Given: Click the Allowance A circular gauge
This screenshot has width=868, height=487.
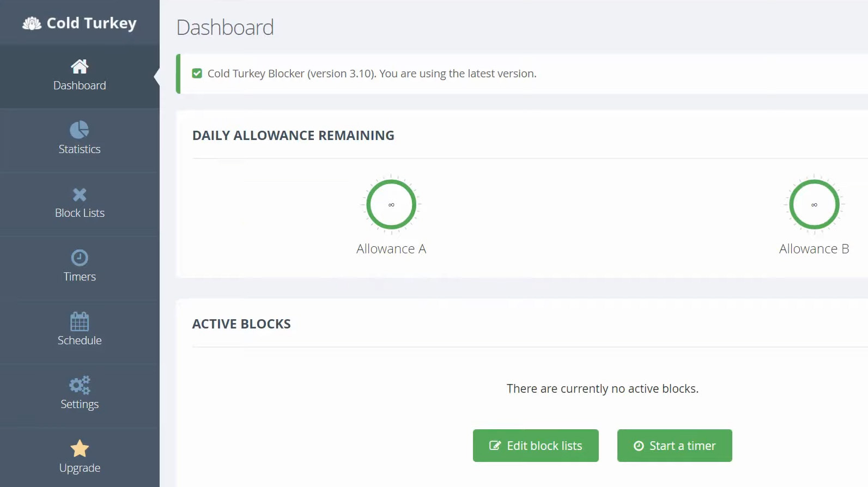Looking at the screenshot, I should (x=390, y=205).
